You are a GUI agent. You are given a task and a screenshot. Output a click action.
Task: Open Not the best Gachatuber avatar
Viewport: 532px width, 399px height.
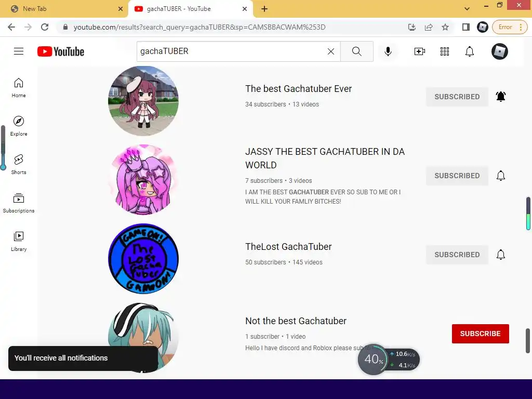coord(143,338)
